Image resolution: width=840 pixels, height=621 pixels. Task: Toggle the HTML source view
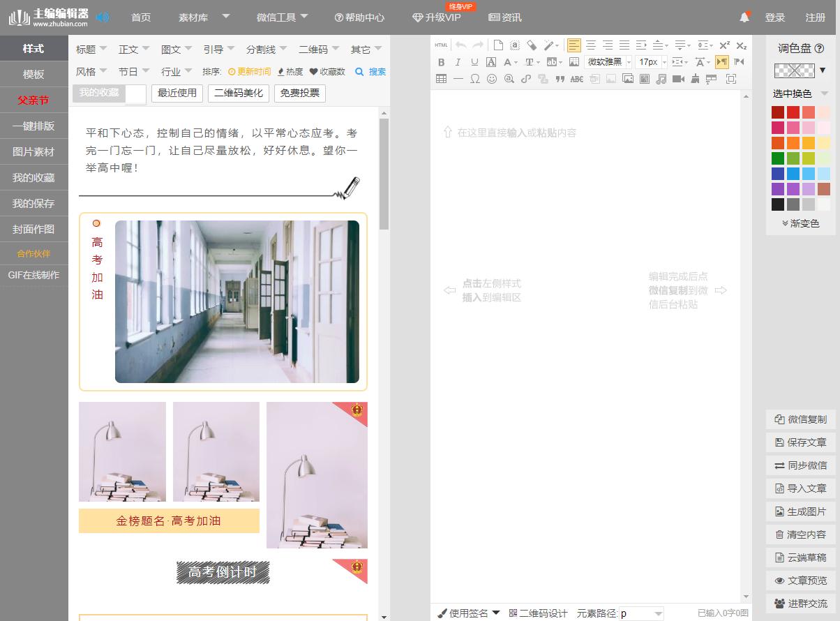pyautogui.click(x=440, y=45)
